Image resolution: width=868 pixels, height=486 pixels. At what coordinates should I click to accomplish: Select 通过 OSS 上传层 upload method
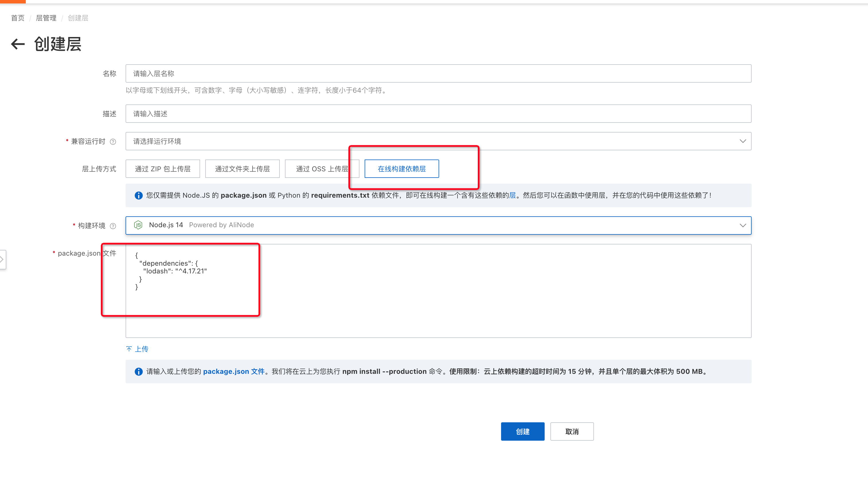pos(322,169)
